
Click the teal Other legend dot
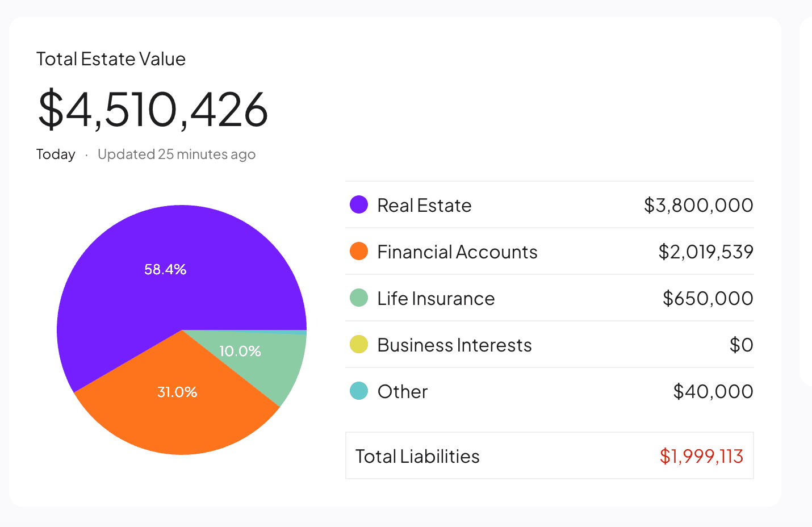359,391
